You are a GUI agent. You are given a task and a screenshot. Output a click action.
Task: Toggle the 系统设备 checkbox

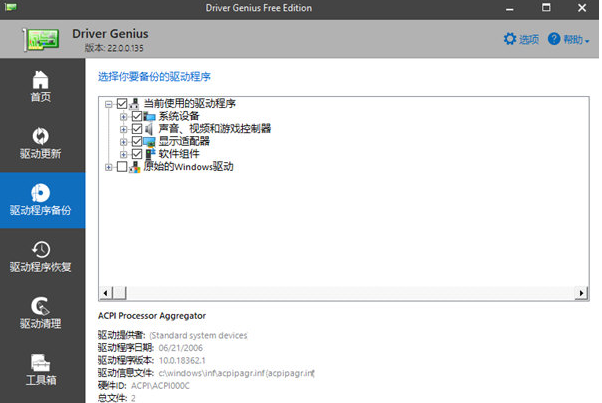tap(137, 116)
